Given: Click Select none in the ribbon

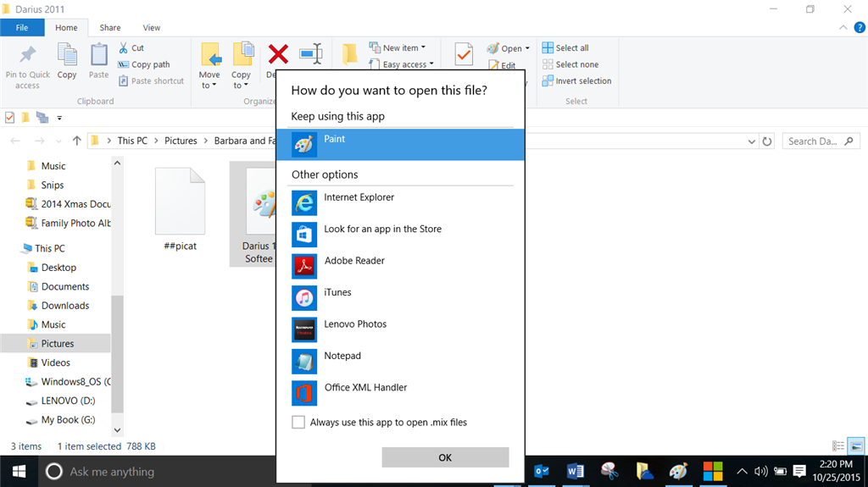Looking at the screenshot, I should (570, 64).
